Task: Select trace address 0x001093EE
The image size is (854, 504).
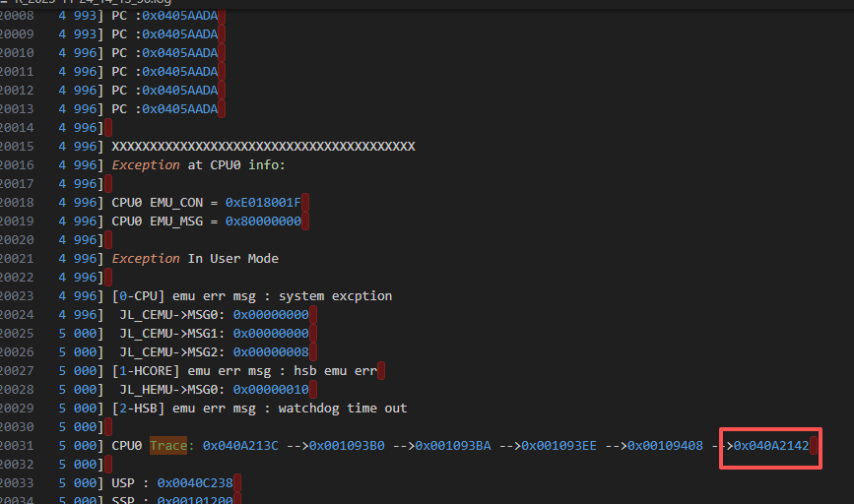Action: pos(558,446)
